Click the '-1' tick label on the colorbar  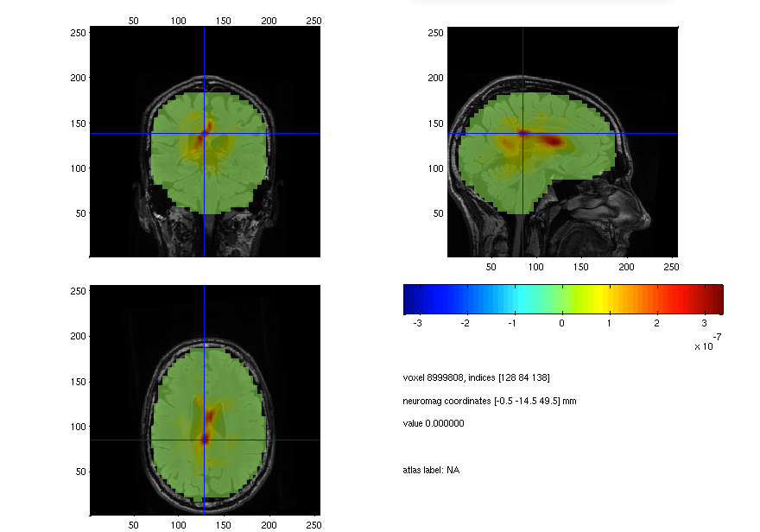[x=512, y=323]
